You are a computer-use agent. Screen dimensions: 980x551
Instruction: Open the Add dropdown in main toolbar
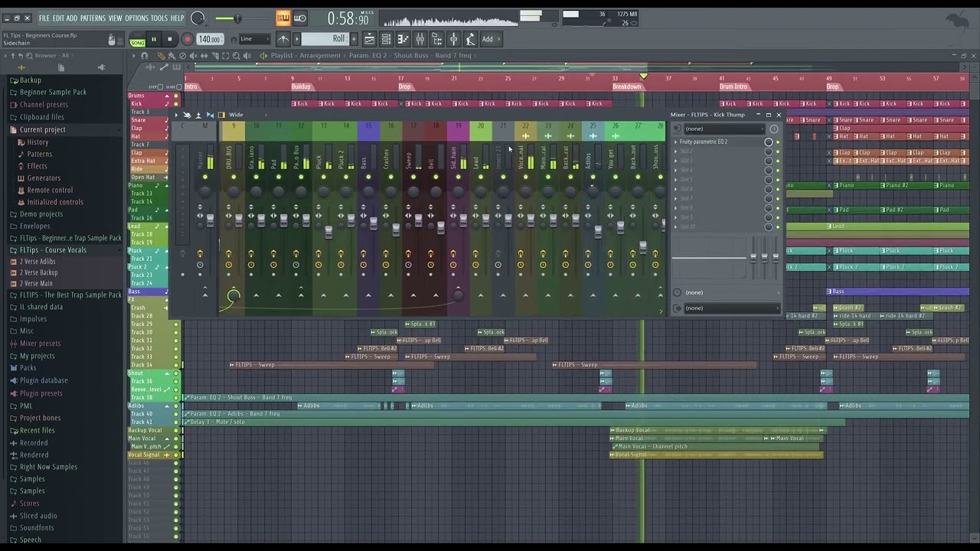(x=490, y=39)
